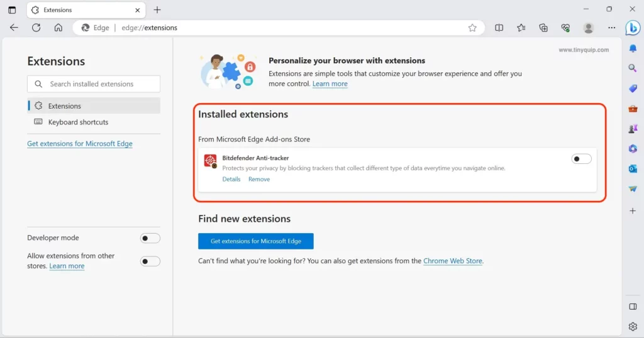Remove the Bitdefender Anti-tracker extension
This screenshot has height=338, width=644.
click(x=259, y=179)
